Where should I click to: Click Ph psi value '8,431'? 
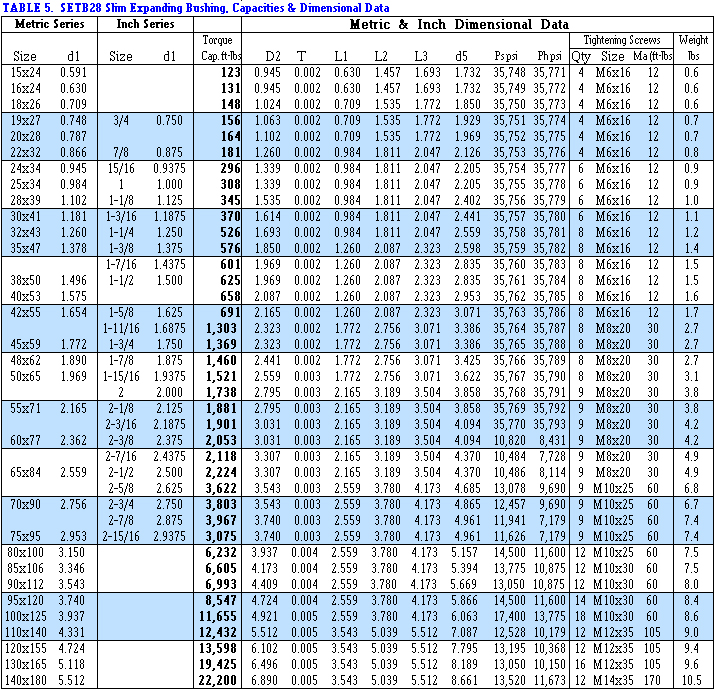[x=552, y=441]
